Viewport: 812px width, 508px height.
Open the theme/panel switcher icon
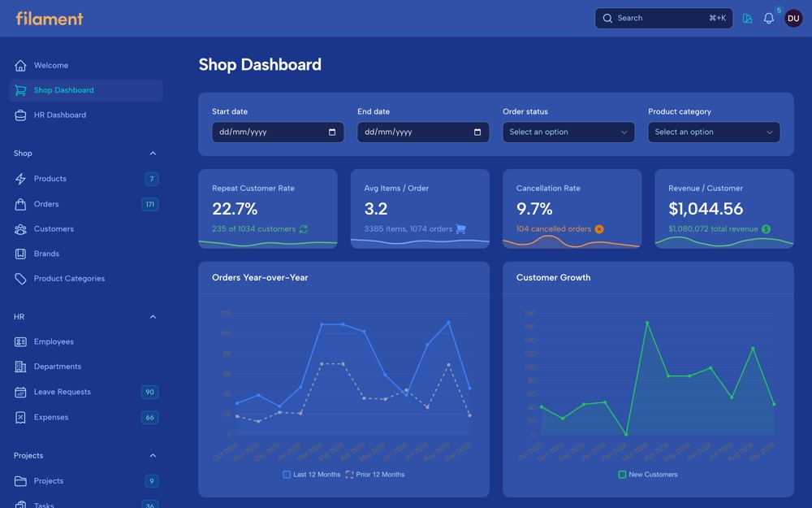click(x=747, y=19)
